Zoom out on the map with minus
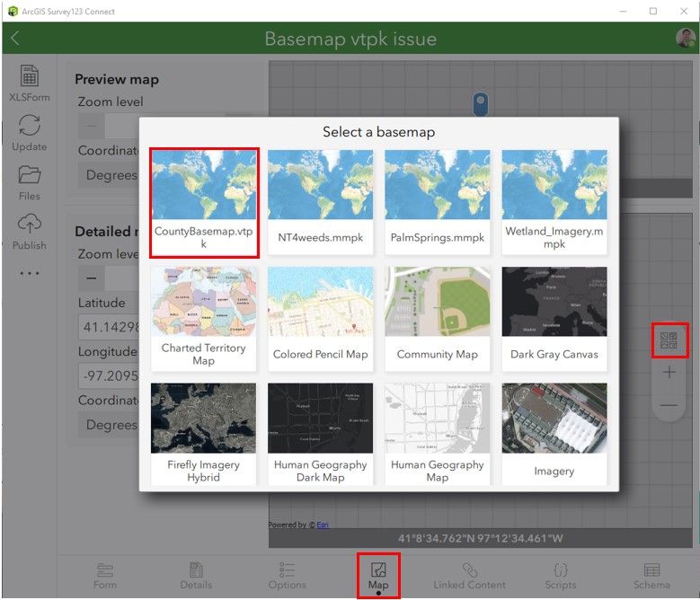 [x=669, y=405]
